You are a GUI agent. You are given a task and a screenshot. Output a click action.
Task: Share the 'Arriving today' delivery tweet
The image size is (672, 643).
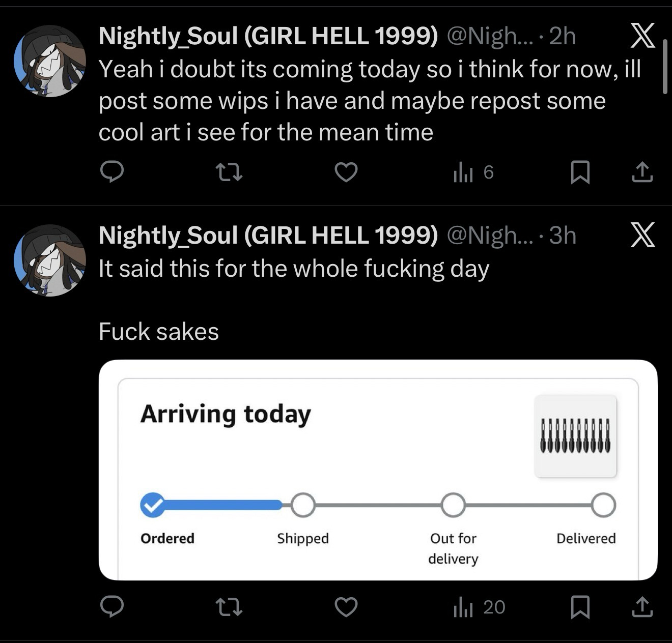642,607
